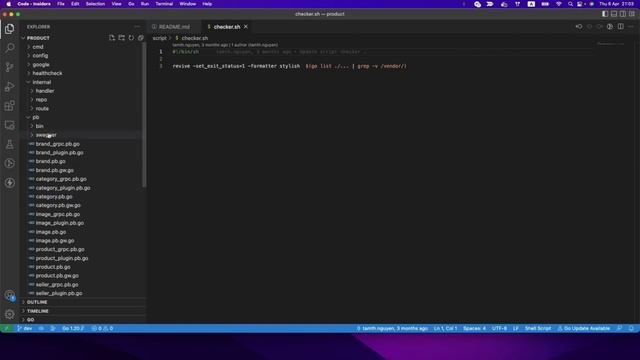Screen dimensions: 640x360
Task: Click Go Update Available in status bar
Action: 584,328
